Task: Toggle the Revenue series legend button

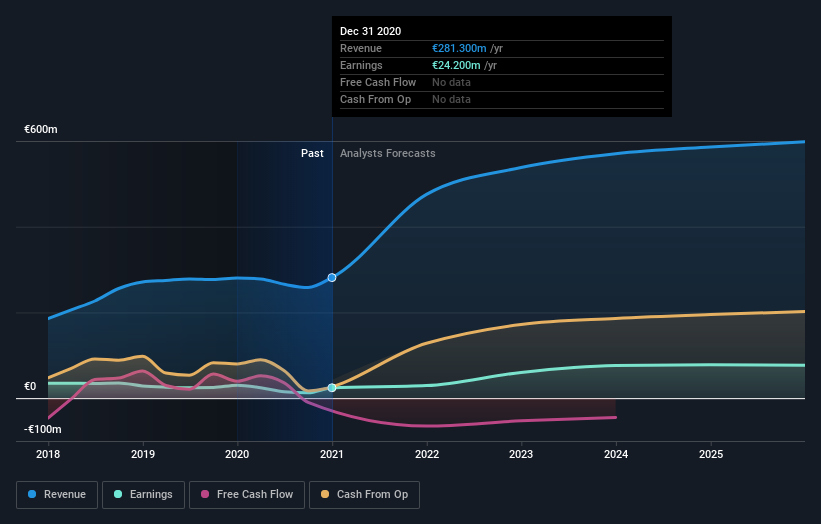Action: (57, 495)
